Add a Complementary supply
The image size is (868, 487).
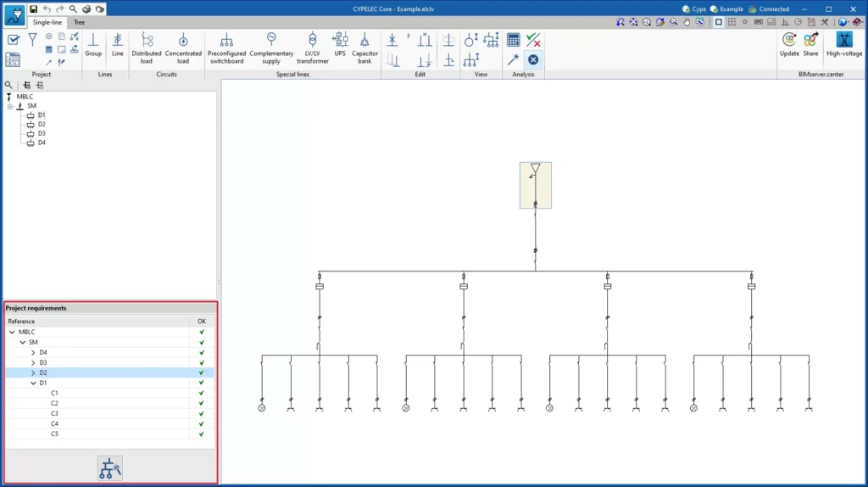(x=271, y=48)
